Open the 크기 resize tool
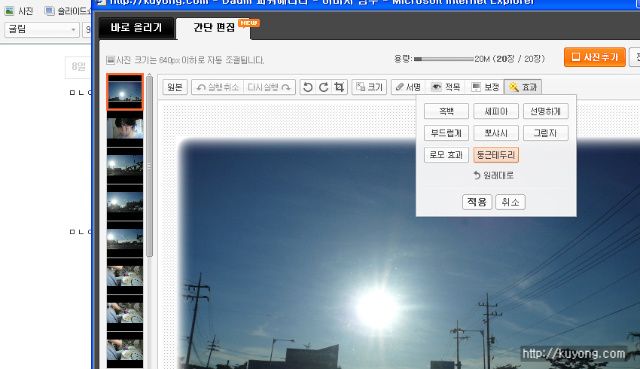 pos(369,87)
